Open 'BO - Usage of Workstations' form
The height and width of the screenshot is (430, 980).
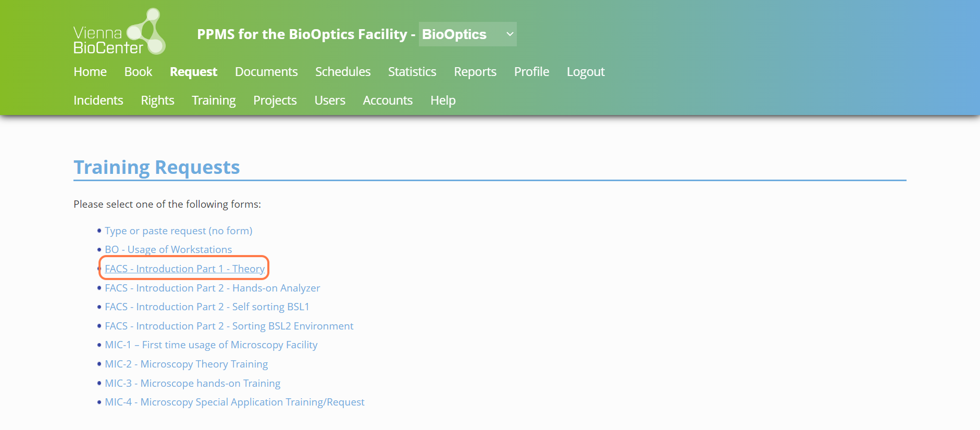168,249
